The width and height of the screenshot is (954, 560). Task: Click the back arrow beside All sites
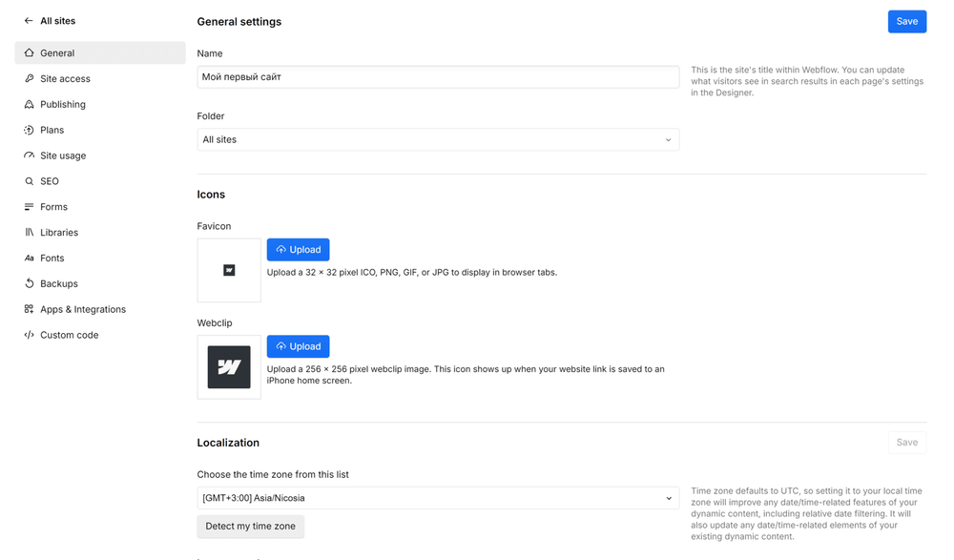(29, 21)
